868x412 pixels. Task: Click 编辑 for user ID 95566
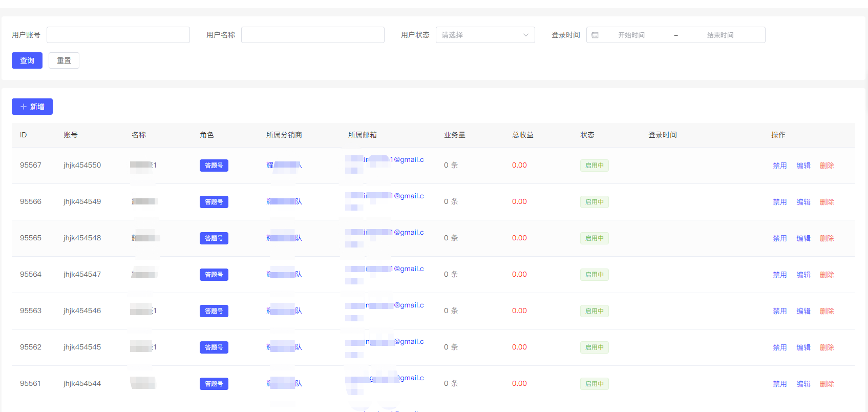pos(803,202)
